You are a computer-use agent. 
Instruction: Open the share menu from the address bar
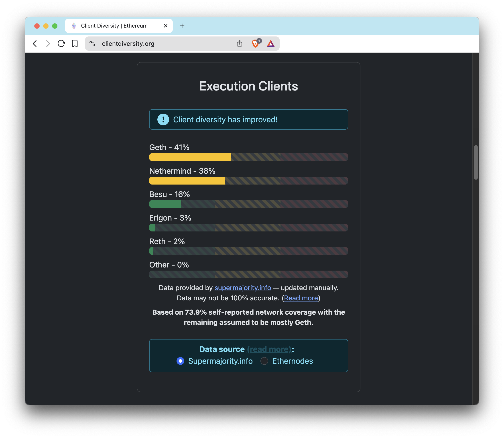coord(240,43)
